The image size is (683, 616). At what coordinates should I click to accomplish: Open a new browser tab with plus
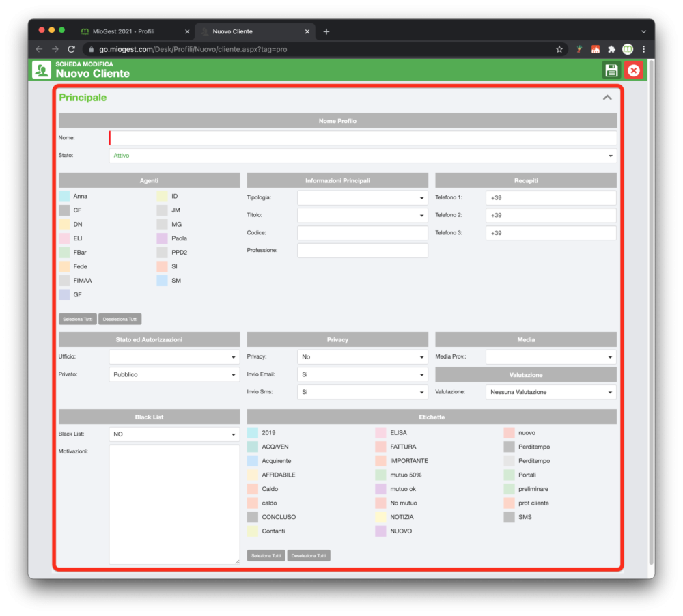pos(326,31)
